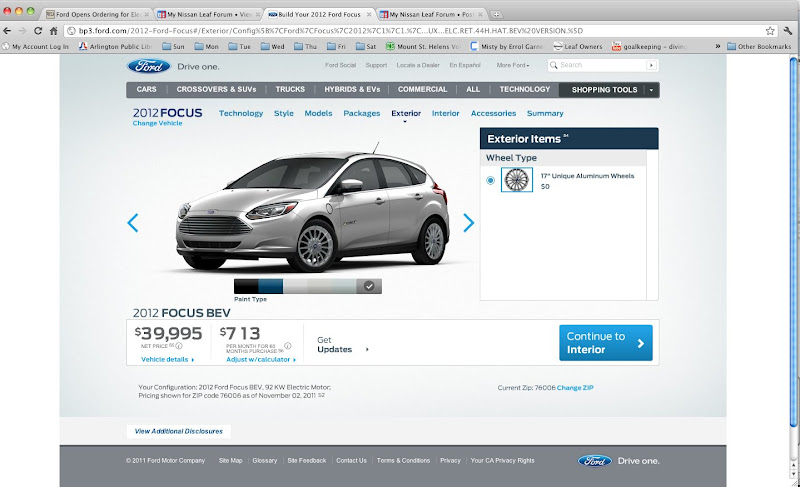Submit search with the arrow button
Screen dimensions: 800x487
[651, 65]
